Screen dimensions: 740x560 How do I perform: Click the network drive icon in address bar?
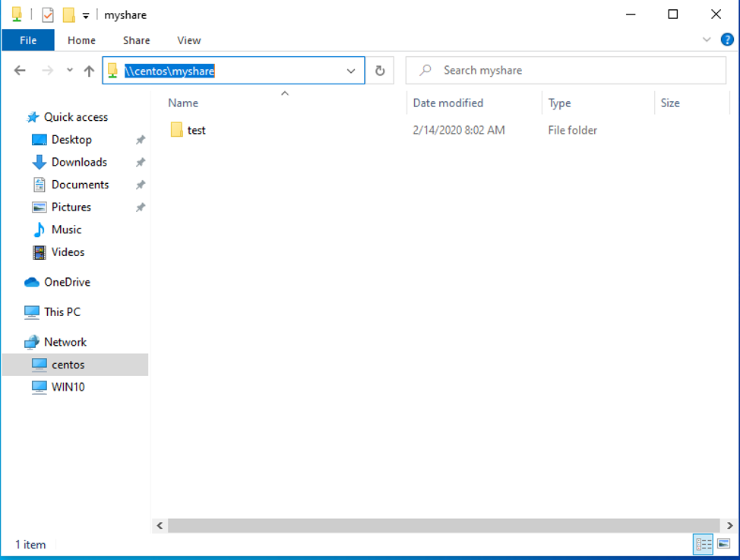pyautogui.click(x=112, y=70)
